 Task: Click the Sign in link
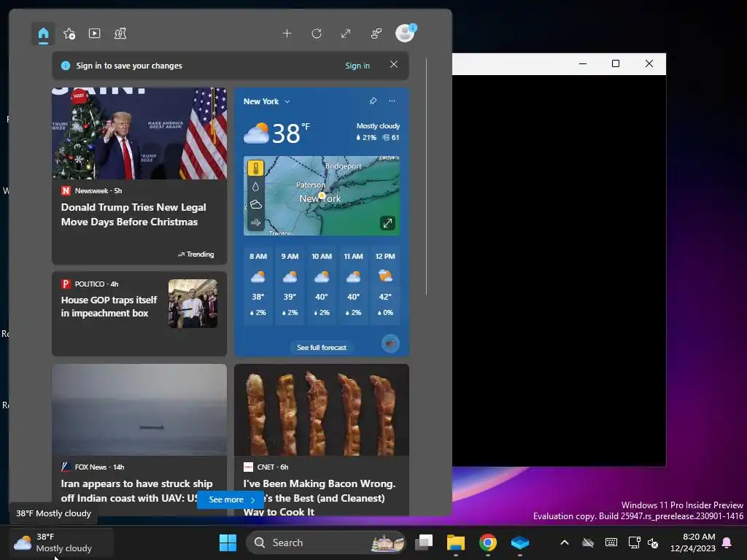(357, 66)
